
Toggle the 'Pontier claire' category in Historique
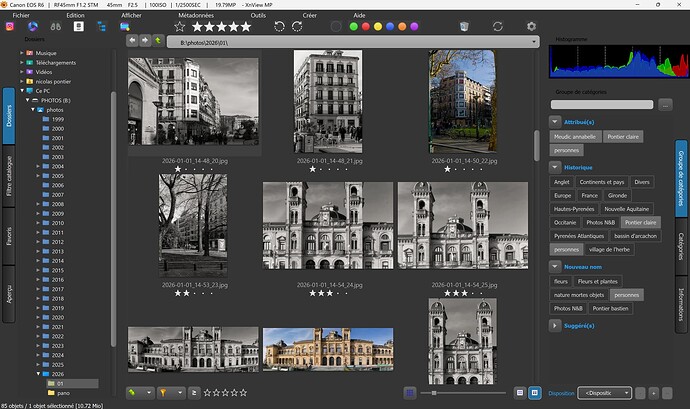tap(639, 222)
